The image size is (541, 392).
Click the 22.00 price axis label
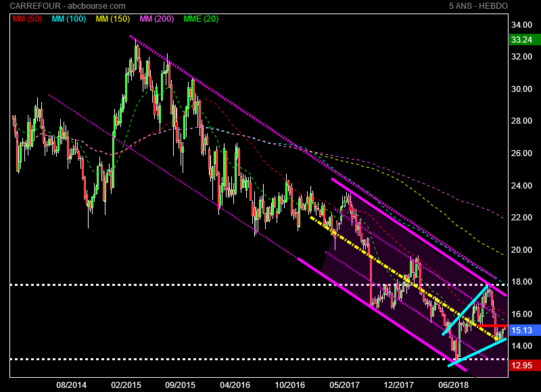(521, 218)
